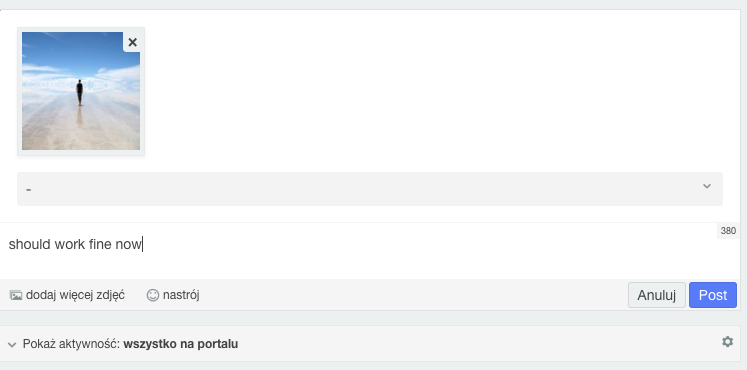
Task: Click the nastrój label
Action: [x=181, y=295]
